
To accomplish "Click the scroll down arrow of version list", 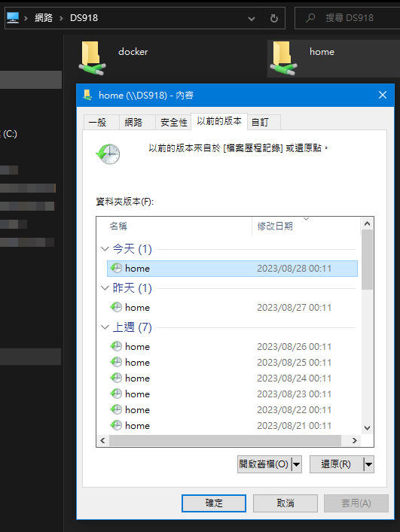I will tap(367, 428).
